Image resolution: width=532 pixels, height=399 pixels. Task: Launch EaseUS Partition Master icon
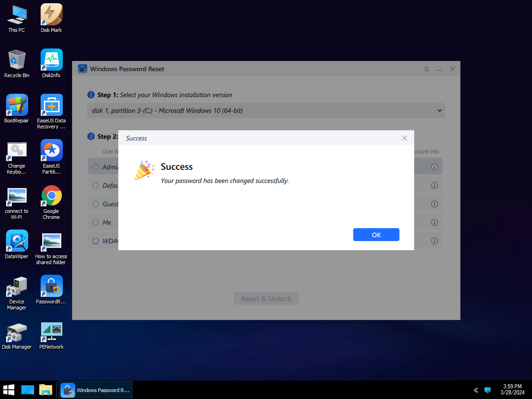point(51,151)
